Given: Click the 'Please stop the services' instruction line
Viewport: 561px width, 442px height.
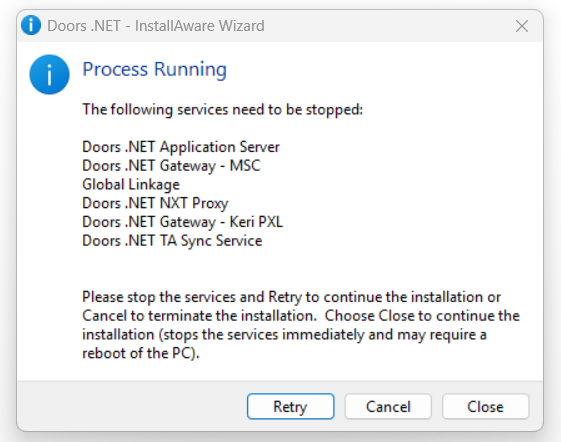Looking at the screenshot, I should [x=291, y=297].
